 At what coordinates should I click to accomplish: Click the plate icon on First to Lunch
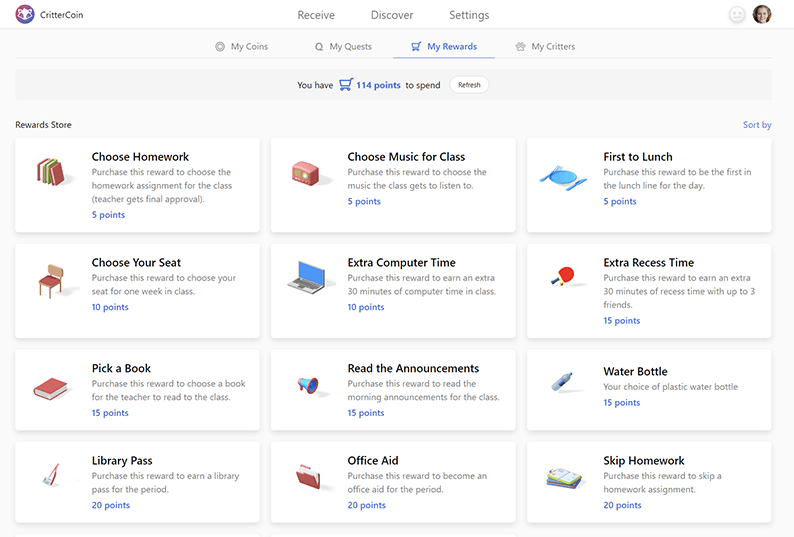pyautogui.click(x=563, y=177)
